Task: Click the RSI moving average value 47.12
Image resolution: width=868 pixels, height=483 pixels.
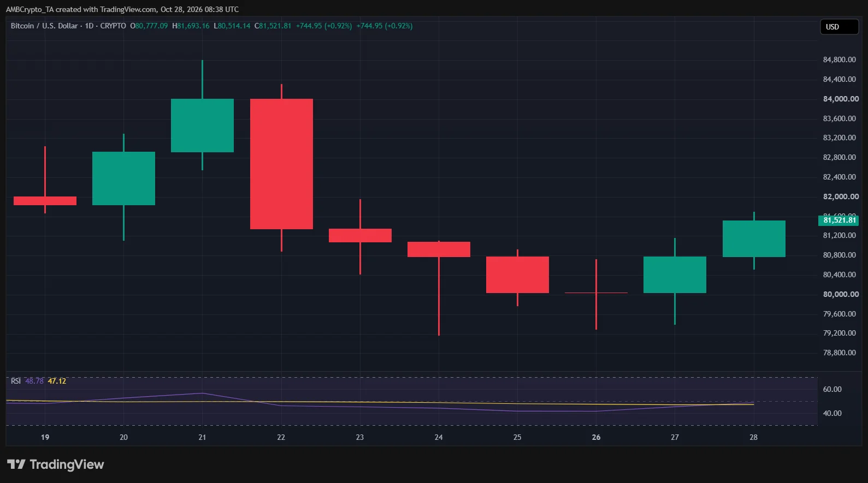Action: [x=57, y=381]
